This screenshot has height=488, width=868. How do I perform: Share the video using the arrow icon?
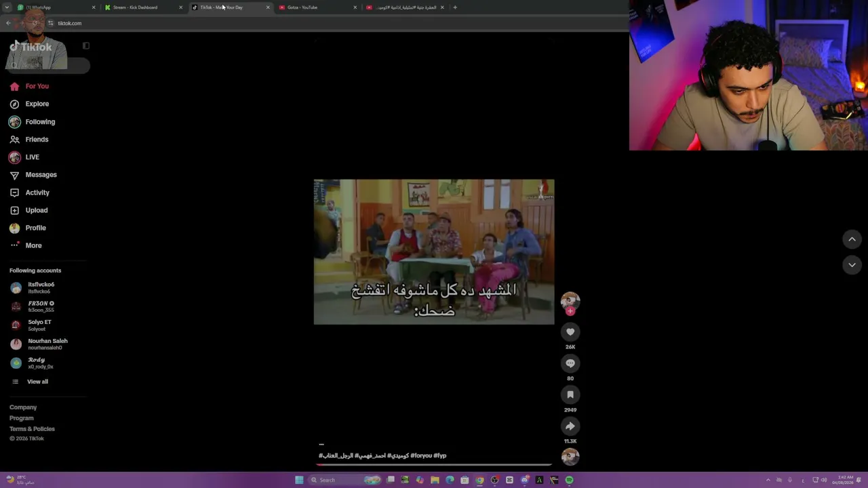coord(570,426)
